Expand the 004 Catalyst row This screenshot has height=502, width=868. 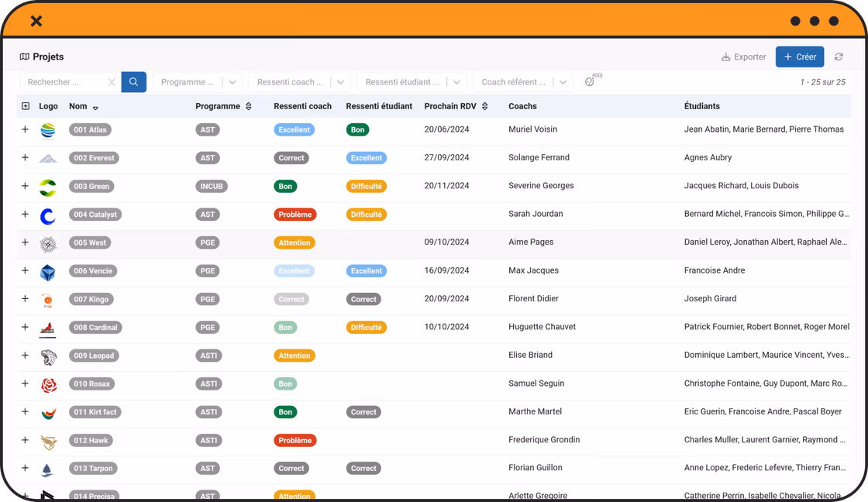tap(25, 214)
